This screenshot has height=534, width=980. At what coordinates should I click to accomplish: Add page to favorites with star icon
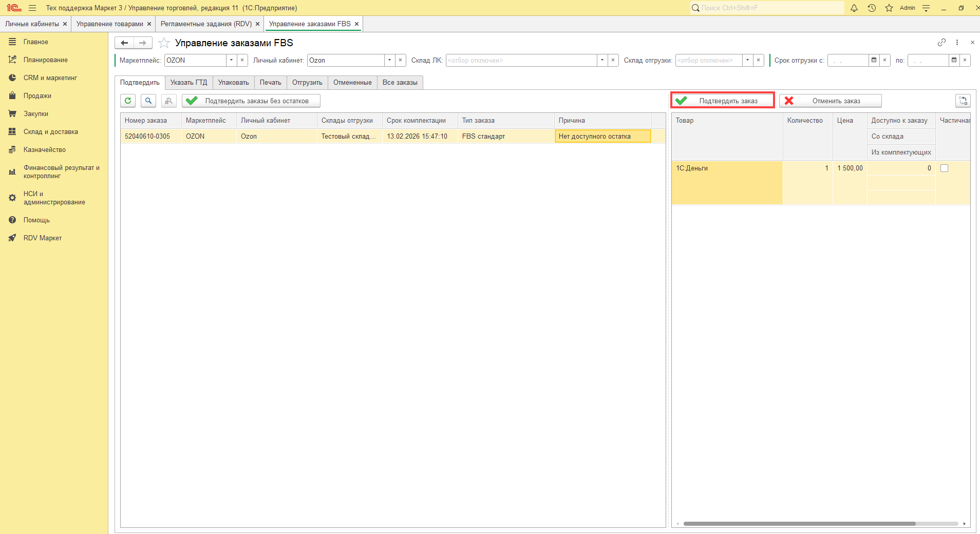[x=164, y=43]
